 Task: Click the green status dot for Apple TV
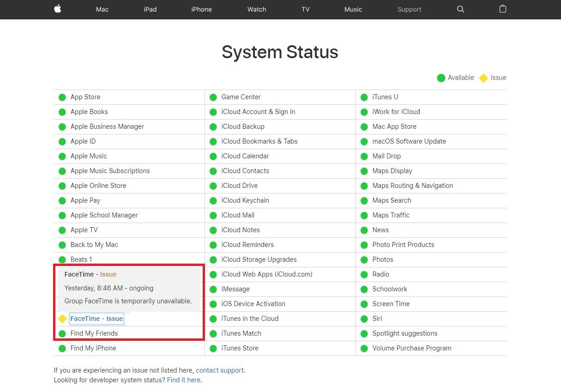[62, 230]
